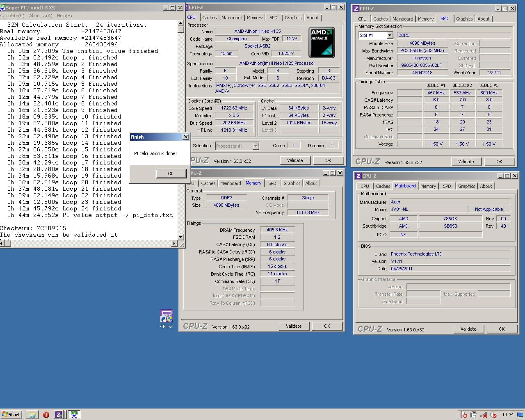Screen dimensions: 525x420
Task: Select Graphics tab in the SPD window
Action: pyautogui.click(x=464, y=19)
